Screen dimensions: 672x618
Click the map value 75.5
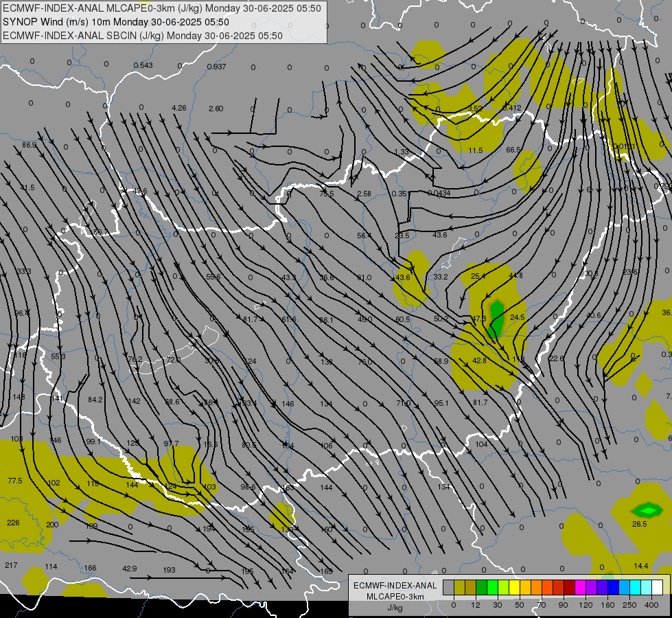327,194
